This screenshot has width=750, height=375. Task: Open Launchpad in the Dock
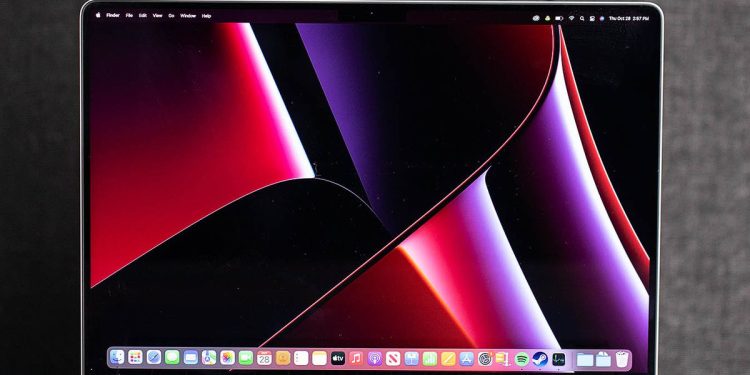point(135,357)
